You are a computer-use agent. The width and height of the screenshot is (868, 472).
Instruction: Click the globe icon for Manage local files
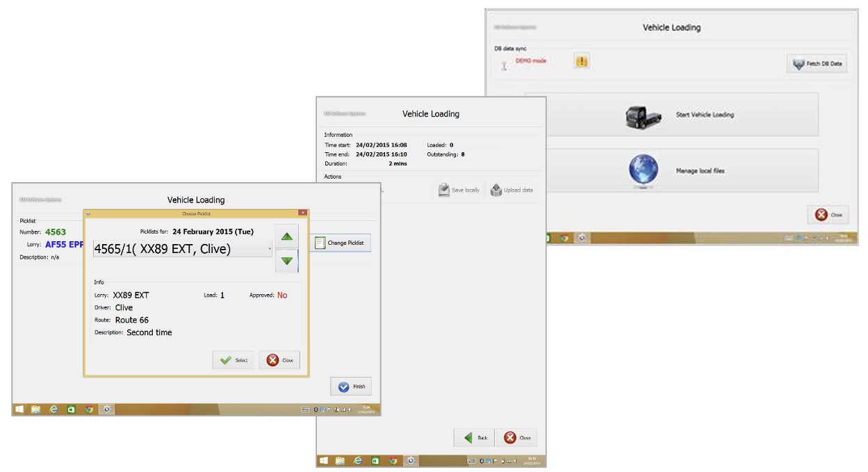click(643, 170)
